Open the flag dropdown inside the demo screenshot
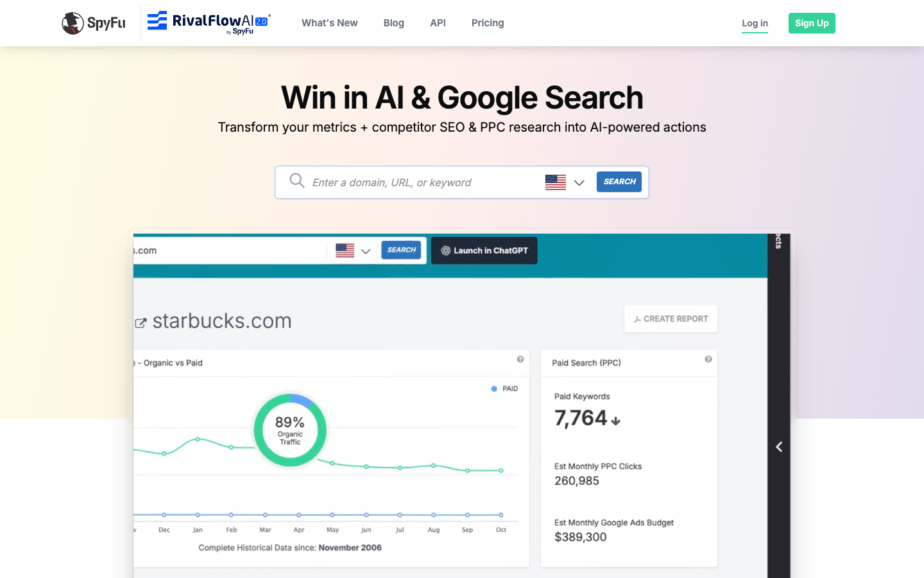Viewport: 924px width, 578px height. click(x=366, y=251)
